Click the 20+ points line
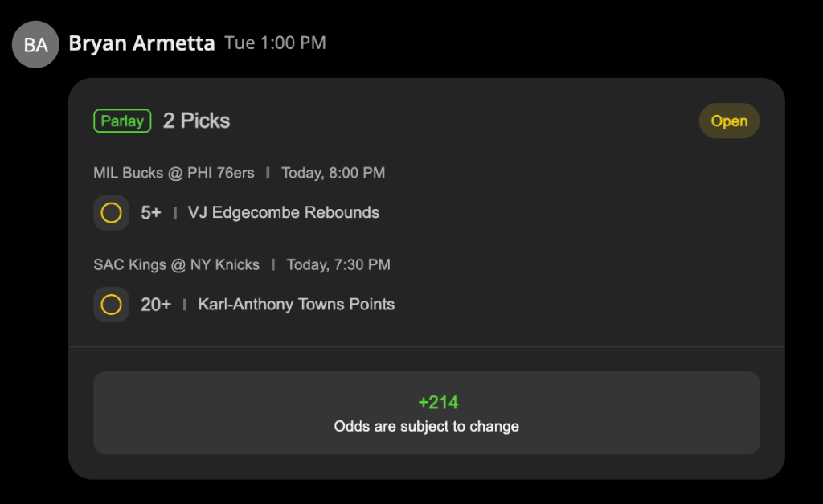Viewport: 823px width, 504px height. coord(156,305)
